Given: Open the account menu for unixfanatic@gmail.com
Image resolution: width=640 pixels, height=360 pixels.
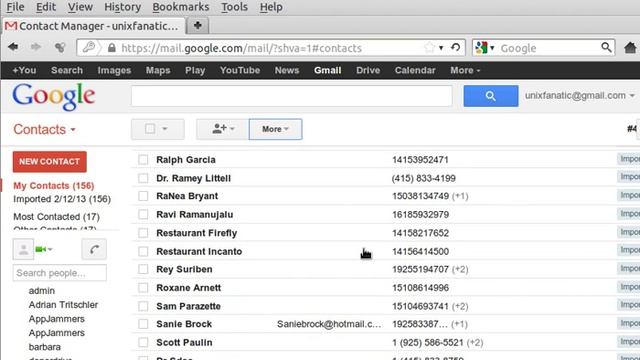Looking at the screenshot, I should (580, 96).
